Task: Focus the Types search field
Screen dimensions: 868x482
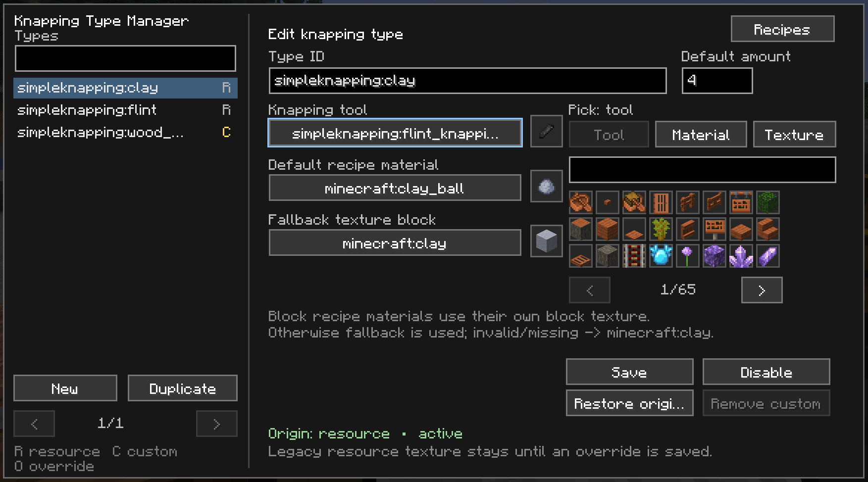Action: (x=125, y=58)
